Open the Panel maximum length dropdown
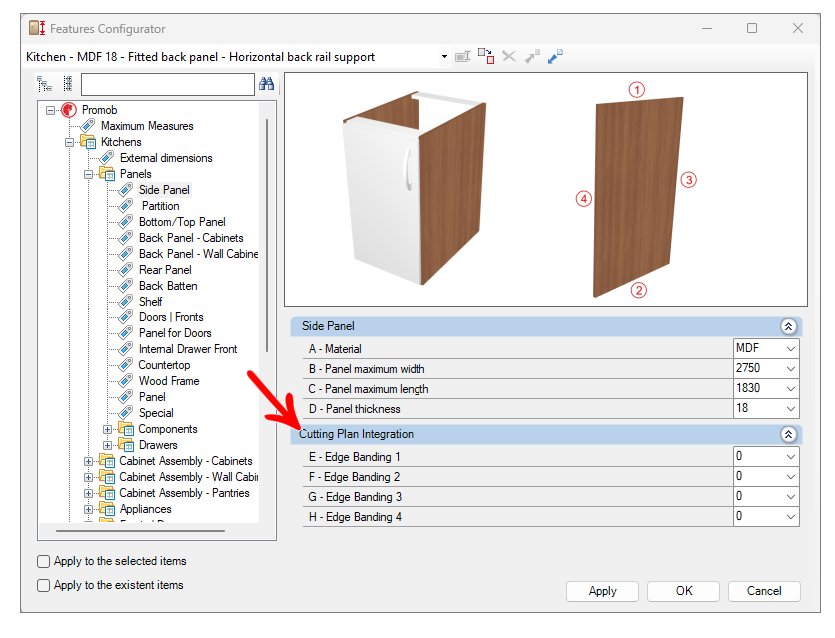 [791, 389]
